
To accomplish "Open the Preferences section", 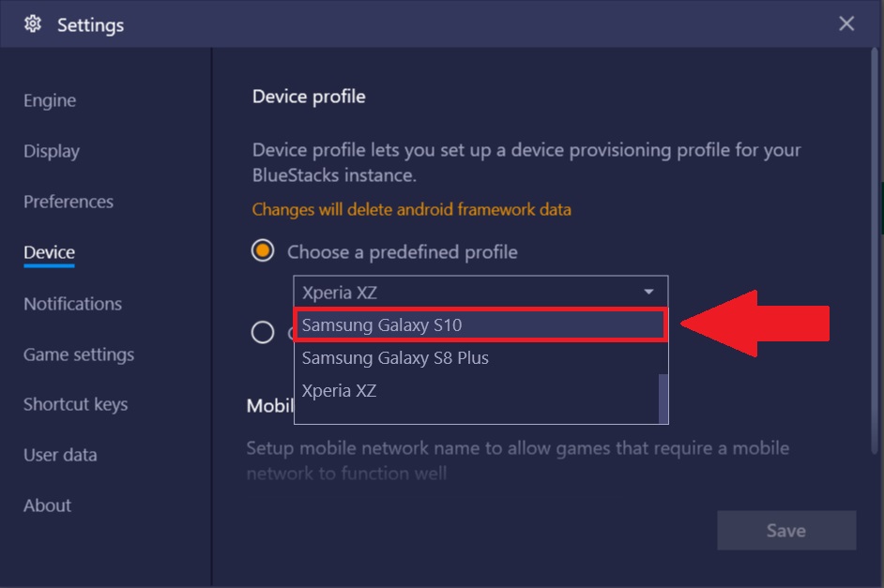I will (69, 202).
